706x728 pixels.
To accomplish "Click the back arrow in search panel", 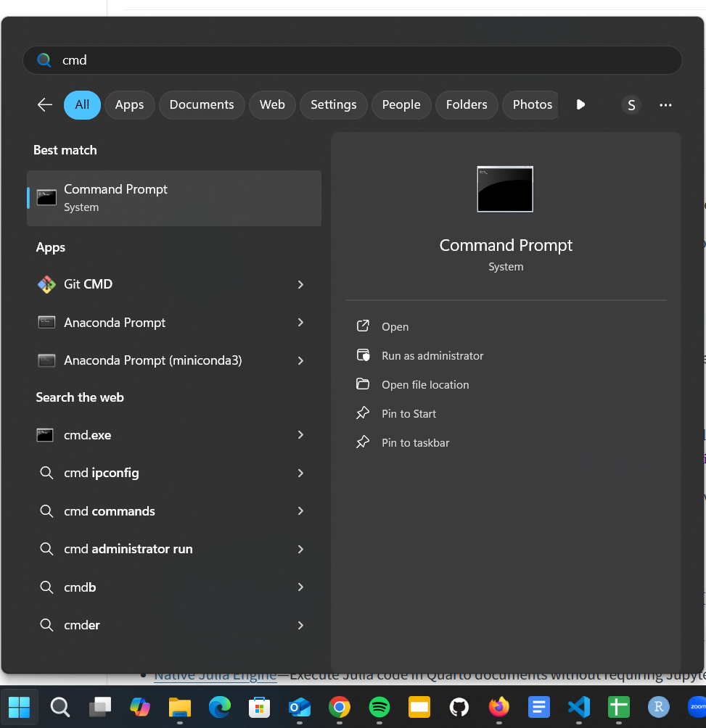I will click(45, 104).
